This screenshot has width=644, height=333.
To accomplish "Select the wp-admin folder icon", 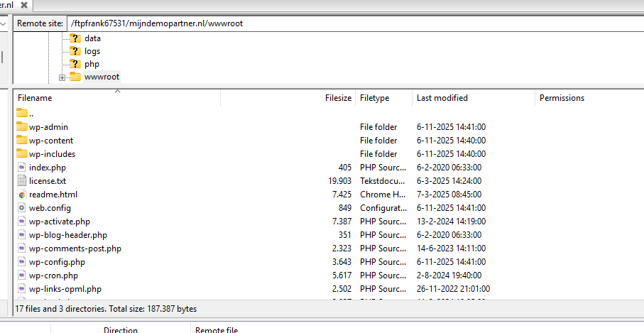I will pos(22,126).
